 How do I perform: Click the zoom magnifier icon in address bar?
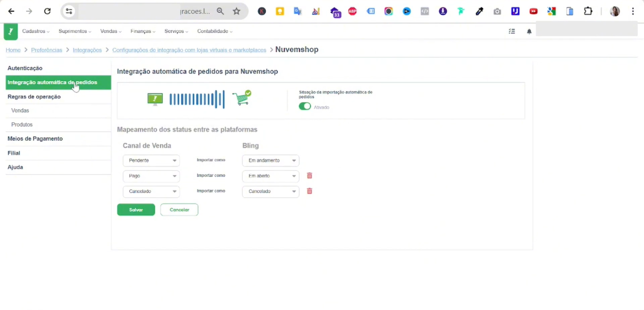tap(220, 11)
